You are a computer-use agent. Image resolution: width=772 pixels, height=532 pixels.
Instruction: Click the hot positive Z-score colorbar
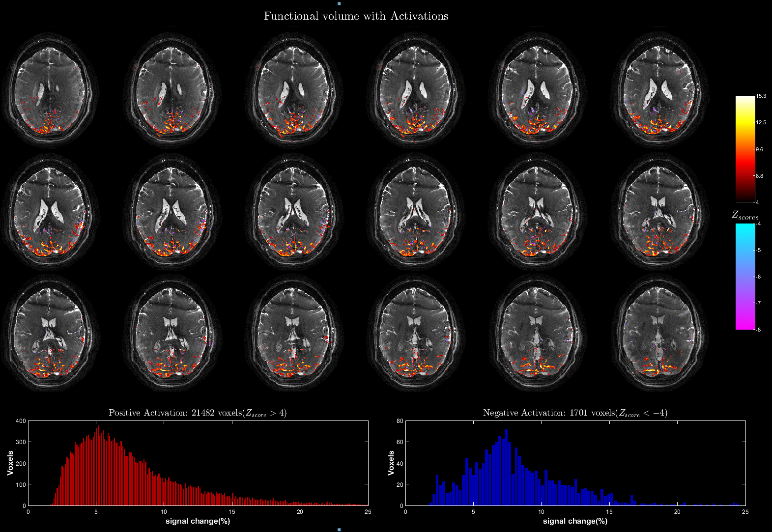(745, 149)
